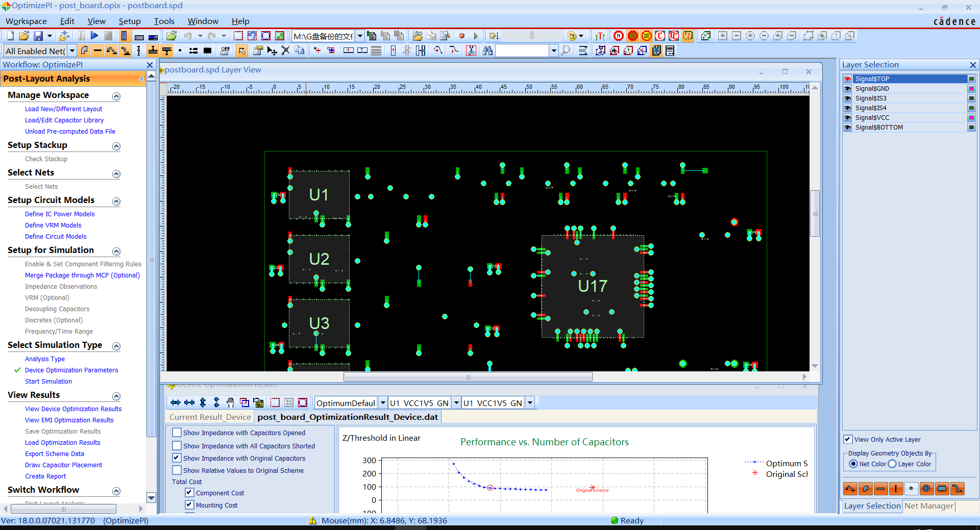The width and height of the screenshot is (980, 530).
Task: Open the Workspace menu
Action: coord(26,21)
